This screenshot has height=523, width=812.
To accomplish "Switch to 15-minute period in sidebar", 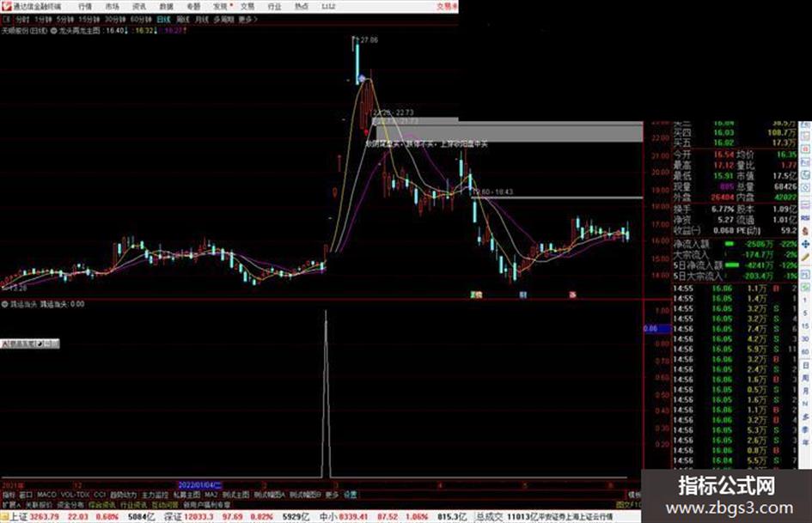I will (805, 325).
